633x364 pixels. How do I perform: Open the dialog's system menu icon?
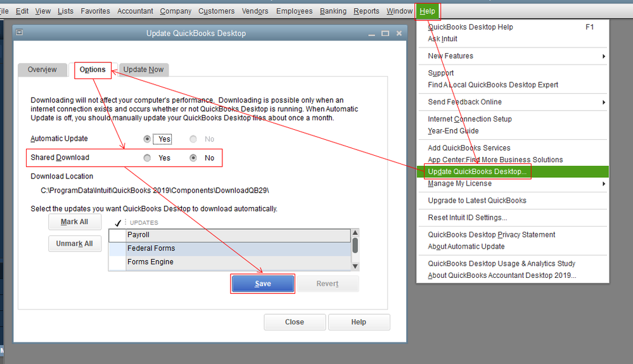pyautogui.click(x=19, y=32)
